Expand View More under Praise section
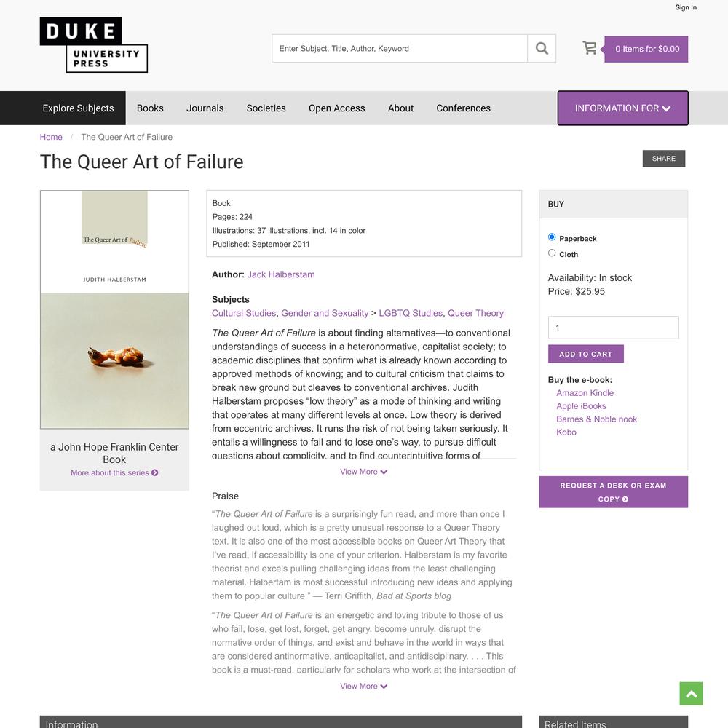Viewport: 728px width, 728px height. pyautogui.click(x=363, y=687)
